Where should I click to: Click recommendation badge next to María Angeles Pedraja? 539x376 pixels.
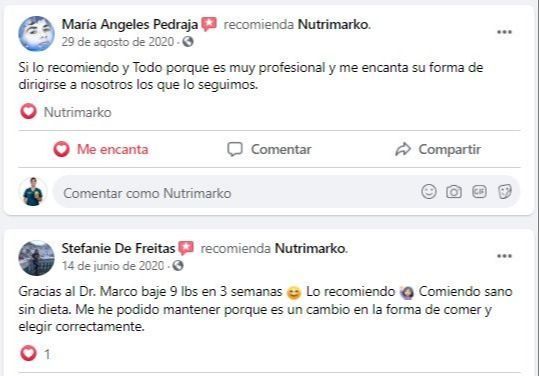click(x=209, y=24)
